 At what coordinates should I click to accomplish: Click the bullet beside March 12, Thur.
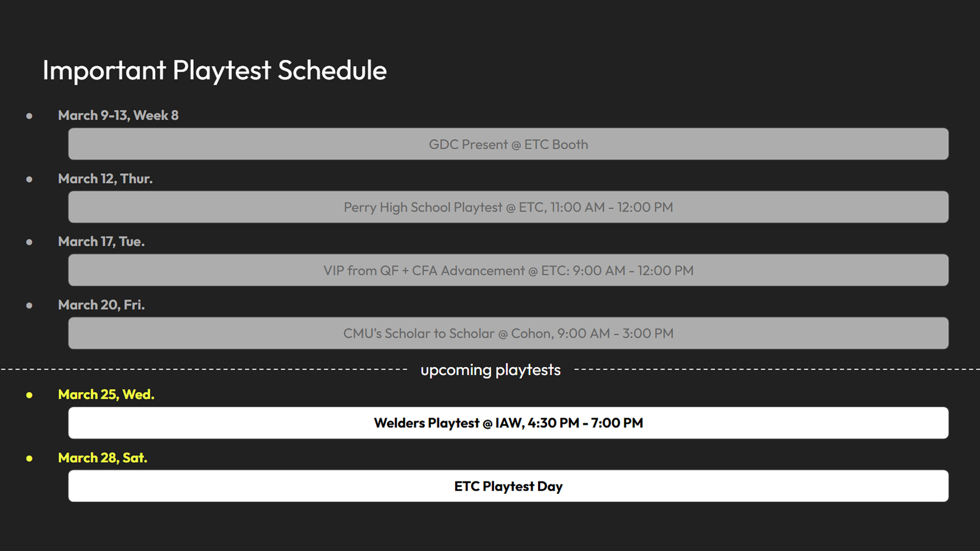coord(29,180)
